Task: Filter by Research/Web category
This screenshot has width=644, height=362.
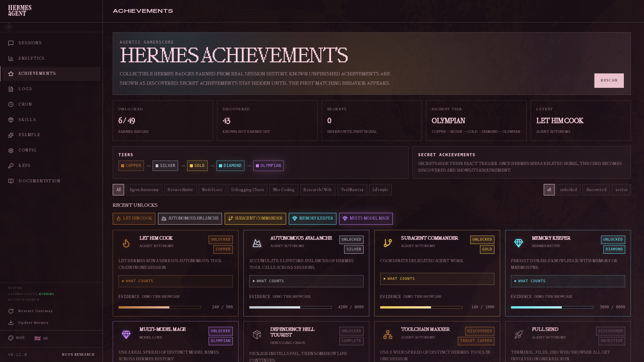Action: coord(318,190)
